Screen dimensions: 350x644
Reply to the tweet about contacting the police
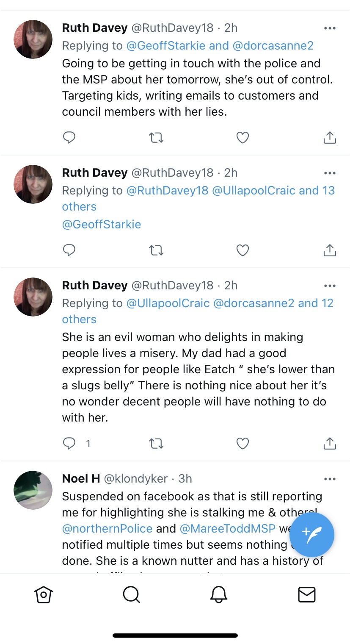(69, 137)
